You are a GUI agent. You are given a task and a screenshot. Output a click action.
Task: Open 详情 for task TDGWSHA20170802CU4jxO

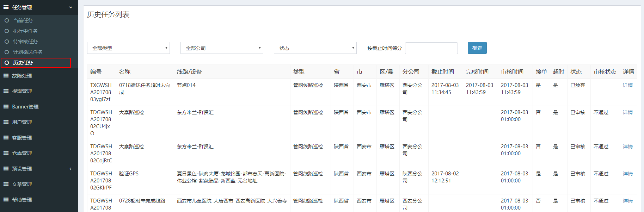click(628, 112)
